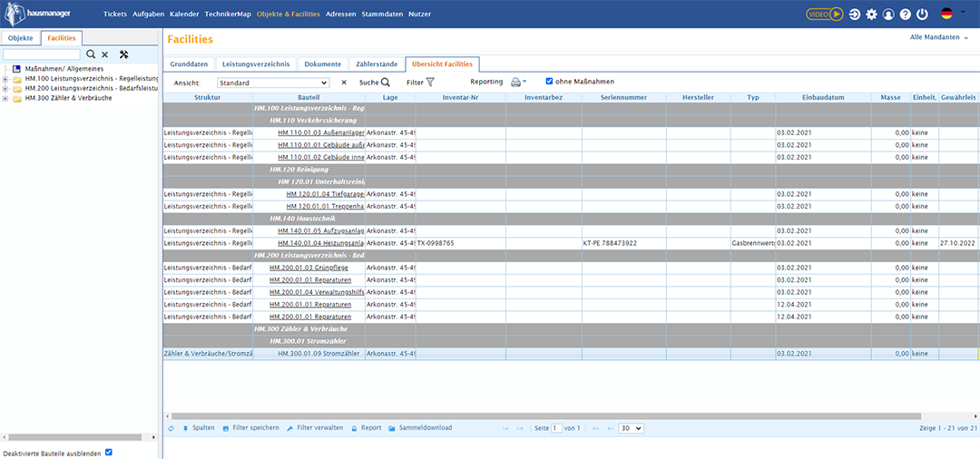Click the hammer and wrench tools icon
Screen dimensions: 980x459
click(123, 54)
